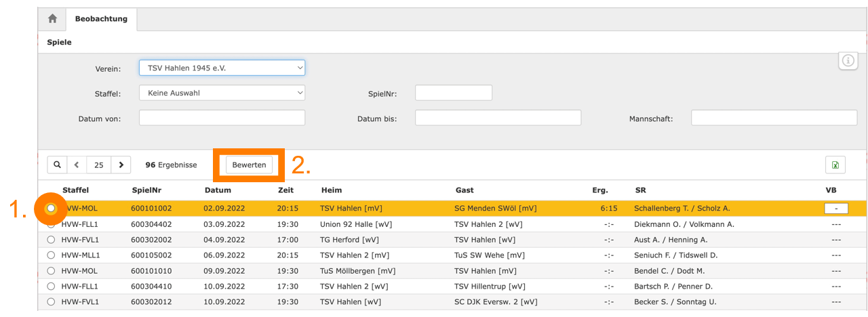The image size is (868, 317).
Task: Click the page size field showing 25
Action: pyautogui.click(x=99, y=165)
